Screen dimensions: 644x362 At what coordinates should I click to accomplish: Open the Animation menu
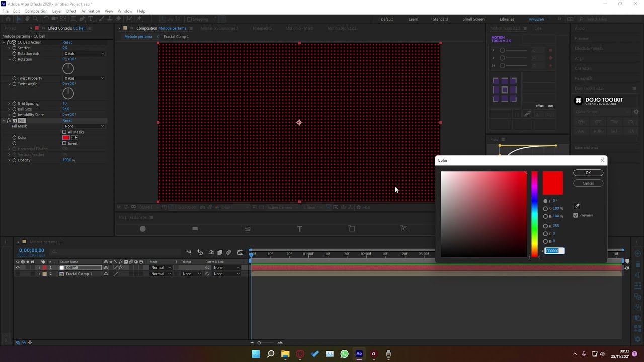91,11
